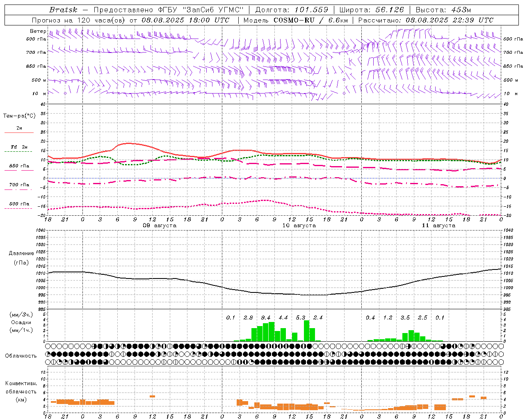Click the tallest green precipitation bar
Screen dimensions: 525x420
tap(306, 331)
